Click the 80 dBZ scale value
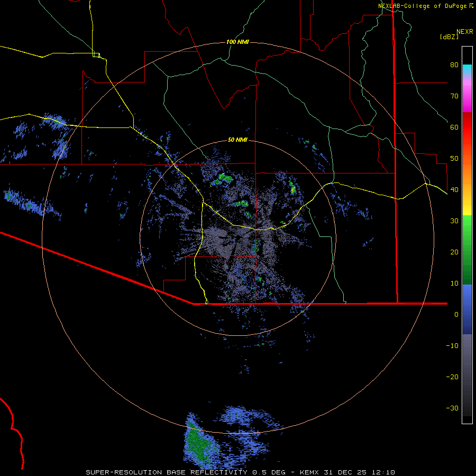Screen dimensions: 476x476 pos(454,65)
